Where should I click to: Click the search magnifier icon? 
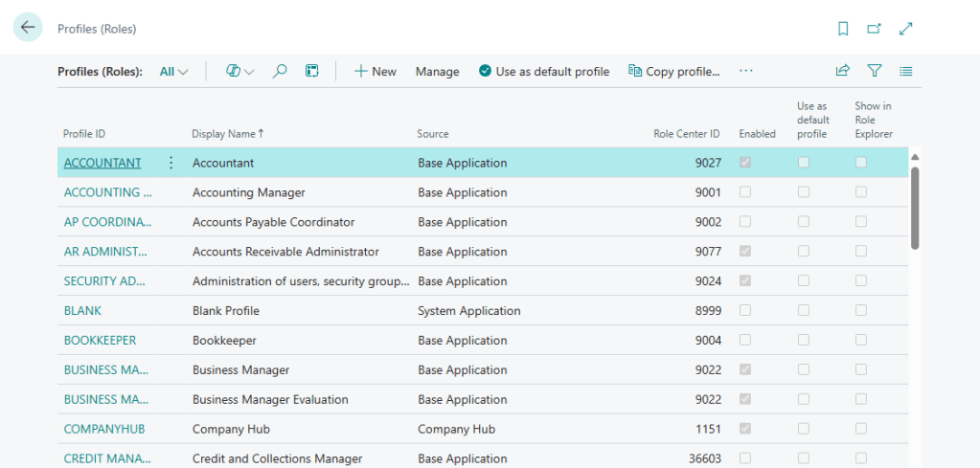click(x=280, y=71)
